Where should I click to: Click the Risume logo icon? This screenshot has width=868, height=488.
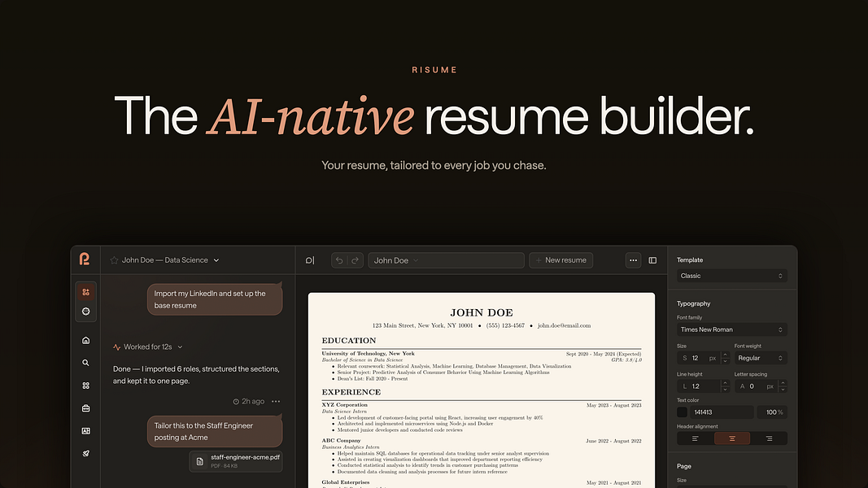click(85, 259)
